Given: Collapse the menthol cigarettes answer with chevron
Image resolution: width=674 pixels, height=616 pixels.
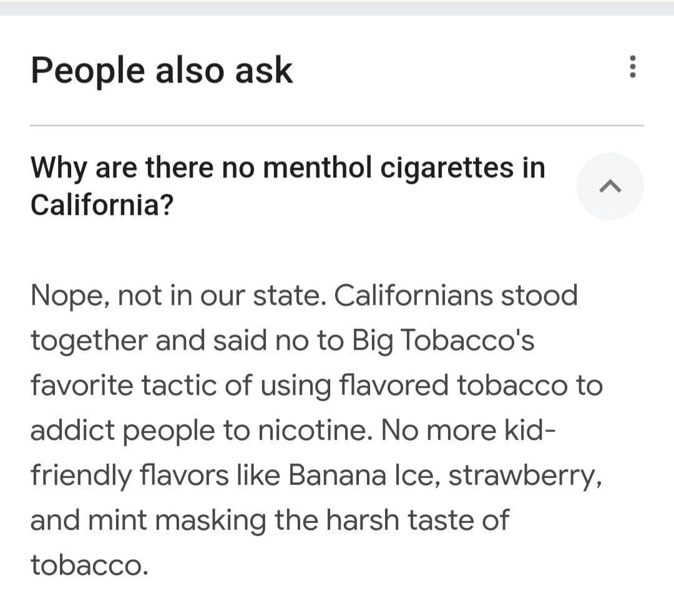Looking at the screenshot, I should [610, 187].
